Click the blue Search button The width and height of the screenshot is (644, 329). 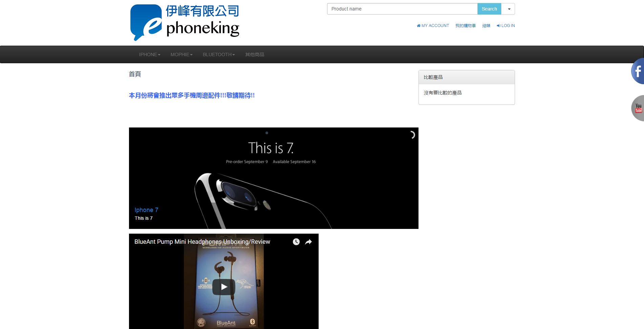click(x=489, y=9)
